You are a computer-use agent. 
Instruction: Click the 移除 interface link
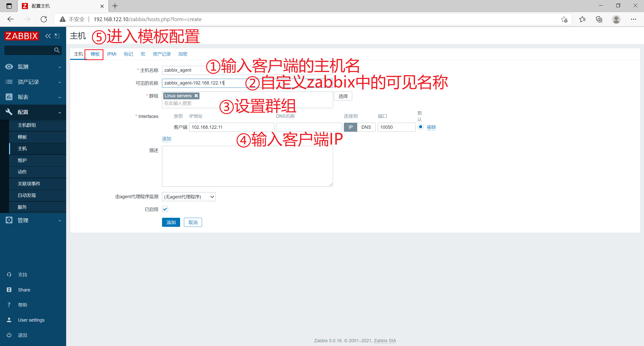[x=431, y=127]
